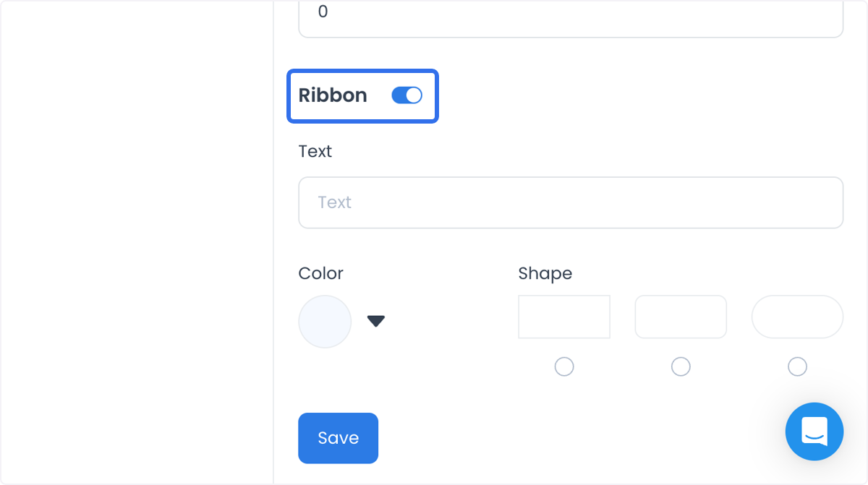
Task: Click the Color label
Action: (320, 273)
